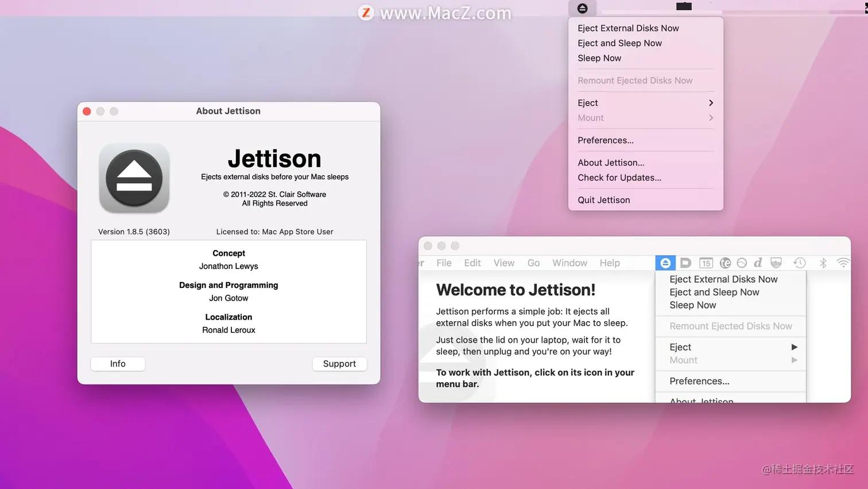The width and height of the screenshot is (868, 489).
Task: Open Preferences... in the Welcome window menu
Action: coord(699,382)
